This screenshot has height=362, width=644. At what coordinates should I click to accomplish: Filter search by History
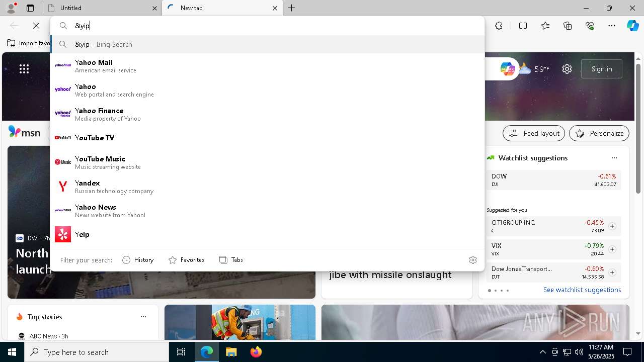coord(138,260)
